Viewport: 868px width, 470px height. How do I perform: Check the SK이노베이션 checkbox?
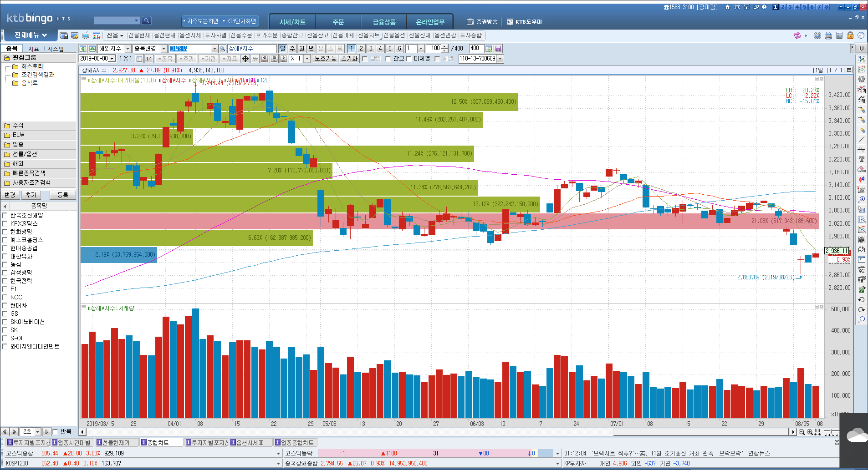(5, 322)
